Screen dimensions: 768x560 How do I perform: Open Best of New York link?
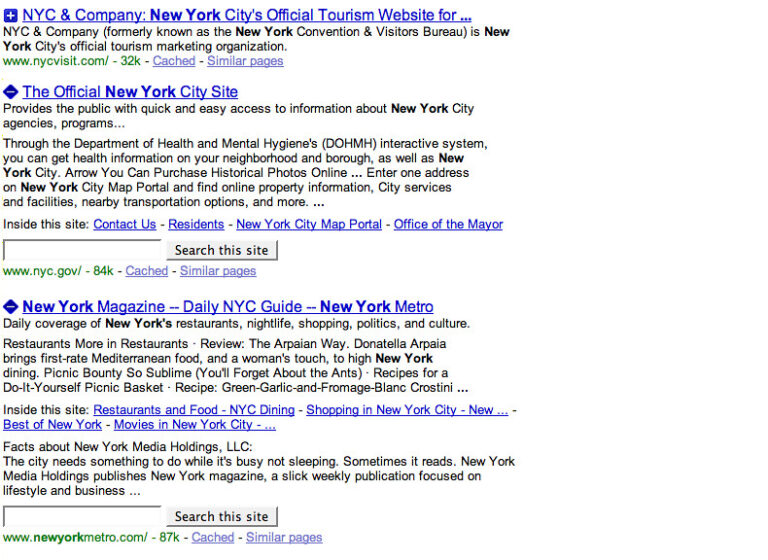click(52, 425)
